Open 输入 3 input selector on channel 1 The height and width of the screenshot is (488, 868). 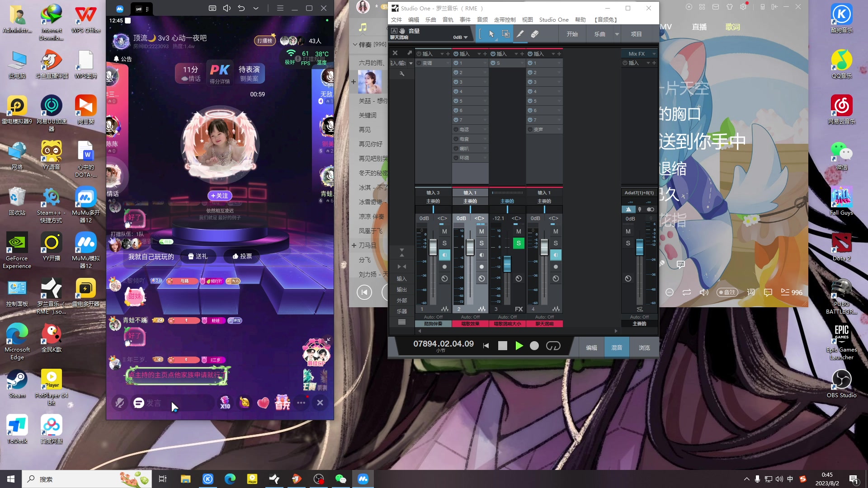click(433, 192)
